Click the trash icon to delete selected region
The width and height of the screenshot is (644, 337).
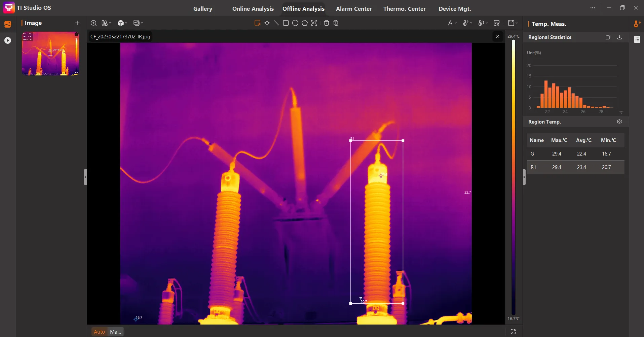pos(326,23)
